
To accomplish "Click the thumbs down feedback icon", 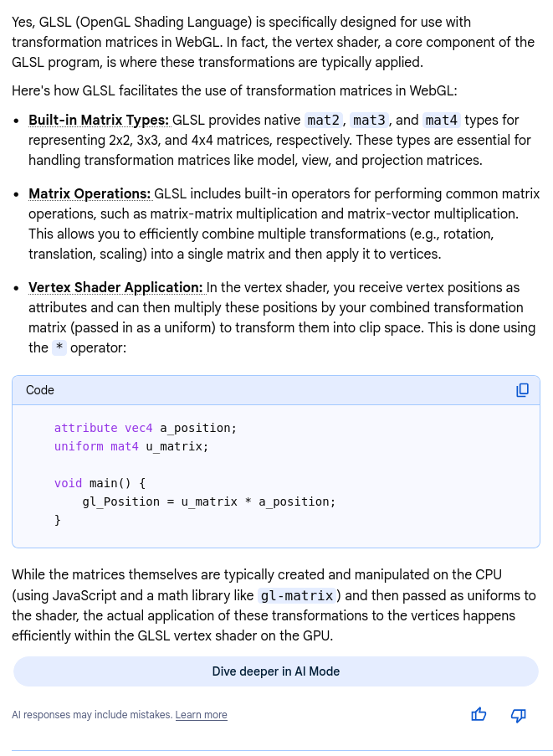I will point(518,714).
